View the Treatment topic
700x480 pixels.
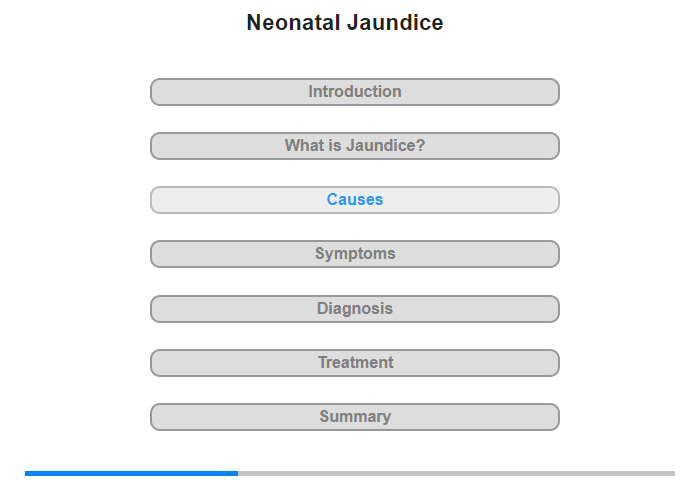pos(354,363)
